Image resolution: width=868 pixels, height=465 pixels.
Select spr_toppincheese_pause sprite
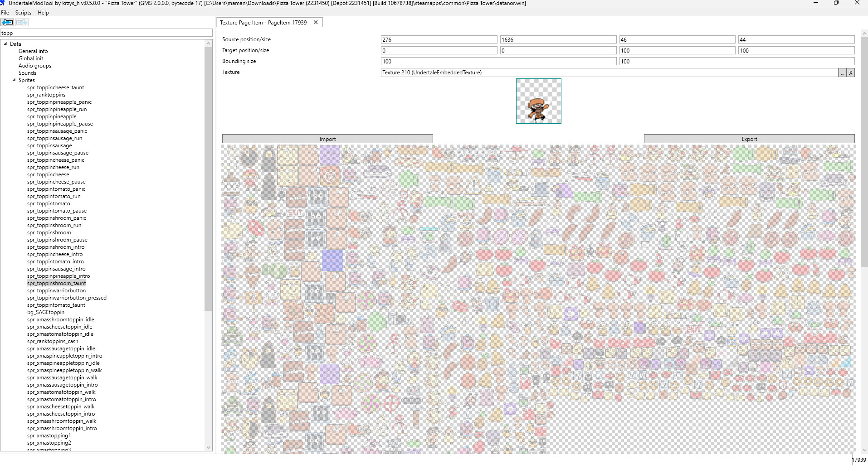coord(56,182)
